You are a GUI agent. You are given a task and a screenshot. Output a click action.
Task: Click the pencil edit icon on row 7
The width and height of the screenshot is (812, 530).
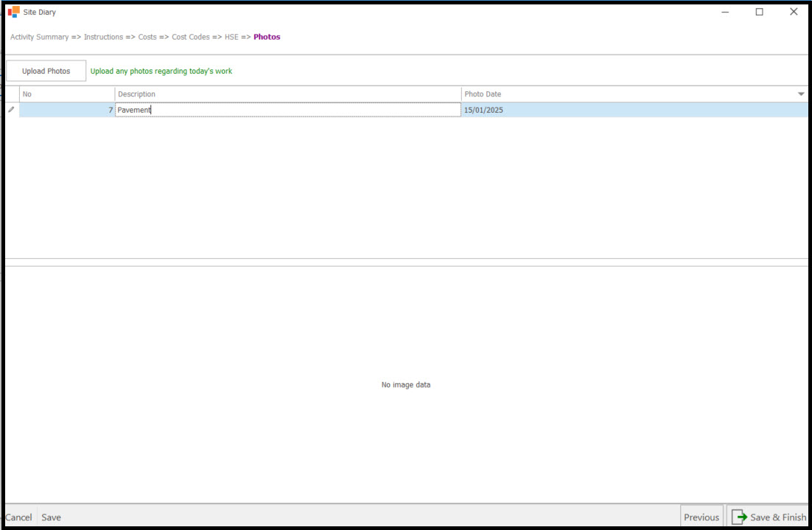click(x=11, y=110)
